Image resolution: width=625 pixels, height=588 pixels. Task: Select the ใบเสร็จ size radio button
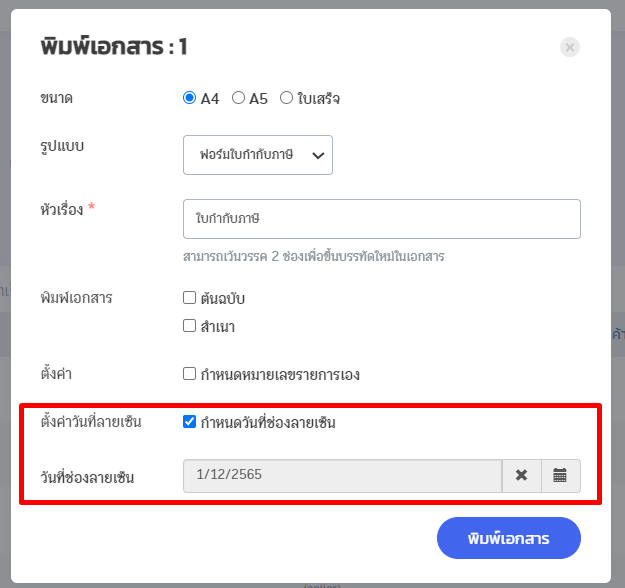pos(287,98)
